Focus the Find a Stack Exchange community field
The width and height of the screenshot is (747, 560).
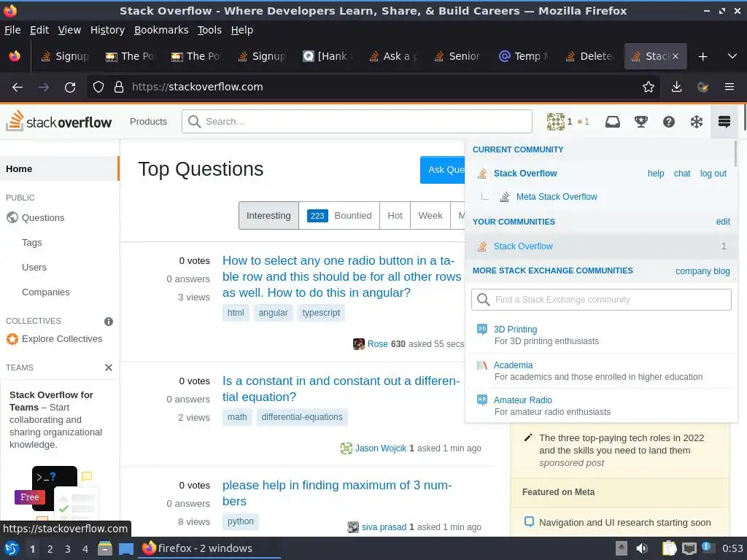[x=601, y=300]
